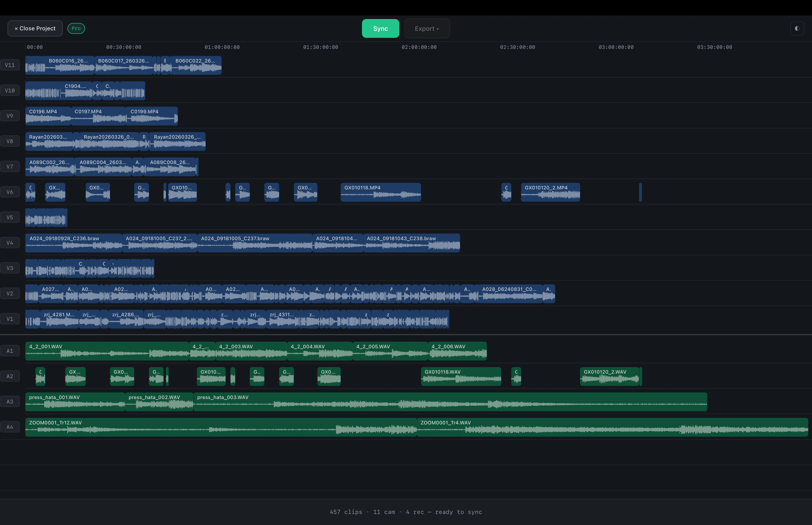Viewport: 812px width, 525px height.
Task: Select clip B060C016_26 on V11
Action: (x=70, y=65)
